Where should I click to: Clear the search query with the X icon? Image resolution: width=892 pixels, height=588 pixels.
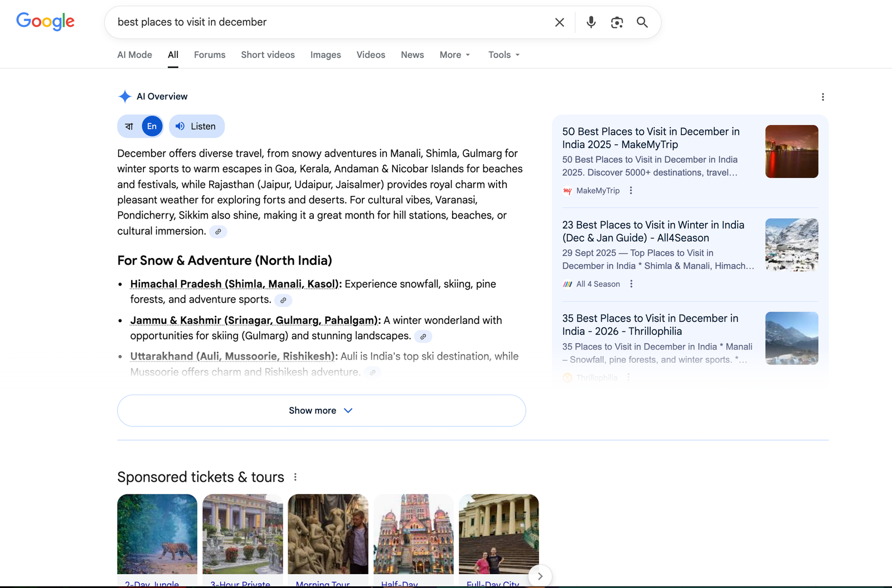559,22
